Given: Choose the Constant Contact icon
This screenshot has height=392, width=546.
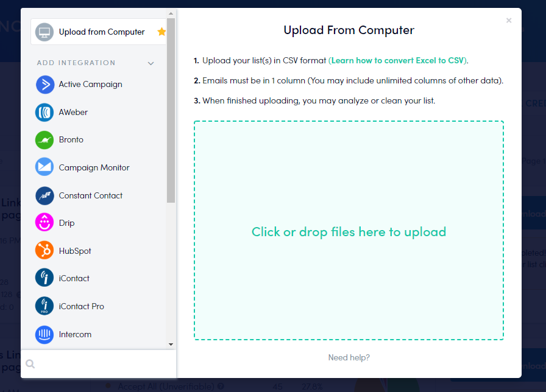Looking at the screenshot, I should (x=45, y=195).
